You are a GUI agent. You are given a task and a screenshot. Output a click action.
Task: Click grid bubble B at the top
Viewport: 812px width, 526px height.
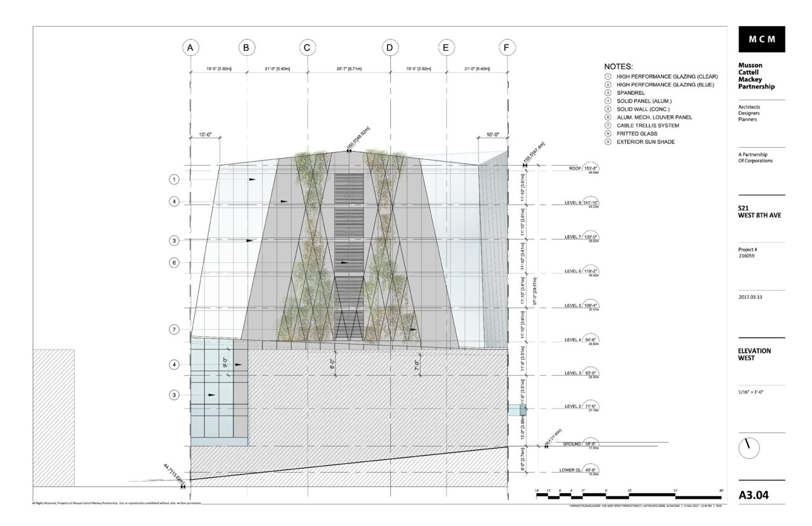(x=246, y=47)
